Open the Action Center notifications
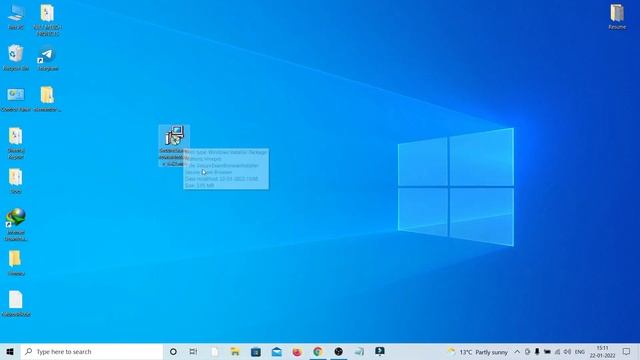 click(627, 352)
